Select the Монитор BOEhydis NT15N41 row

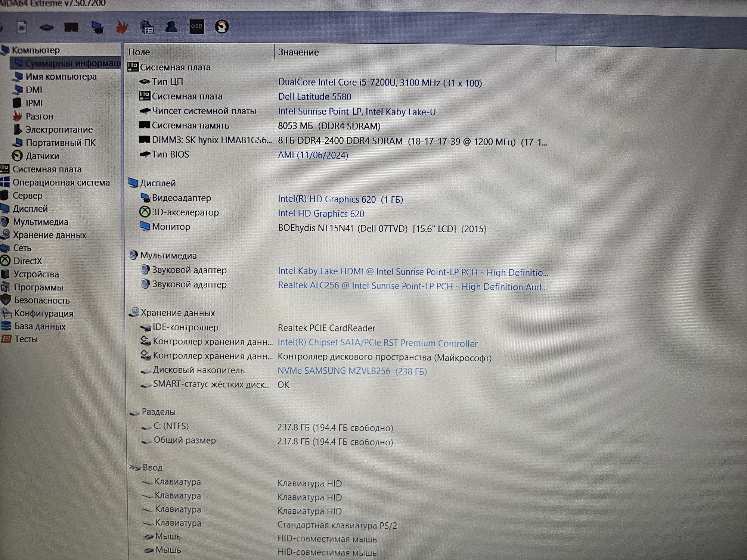click(313, 228)
